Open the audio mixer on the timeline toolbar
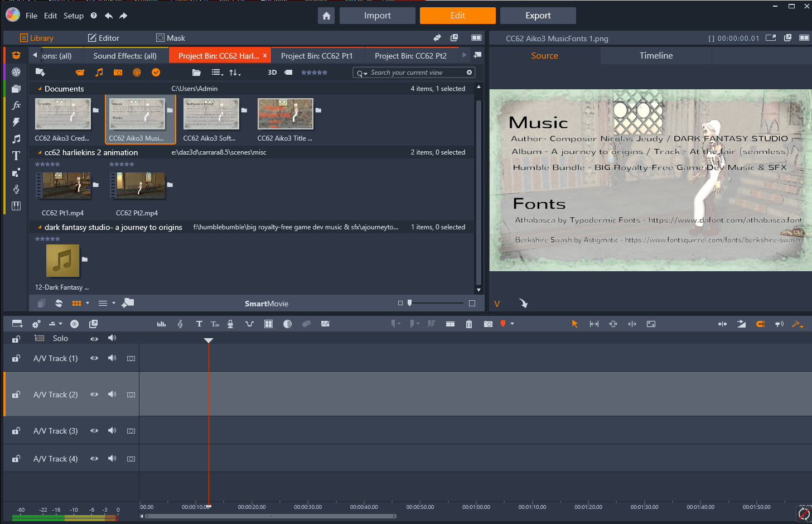The image size is (812, 524). (x=161, y=324)
